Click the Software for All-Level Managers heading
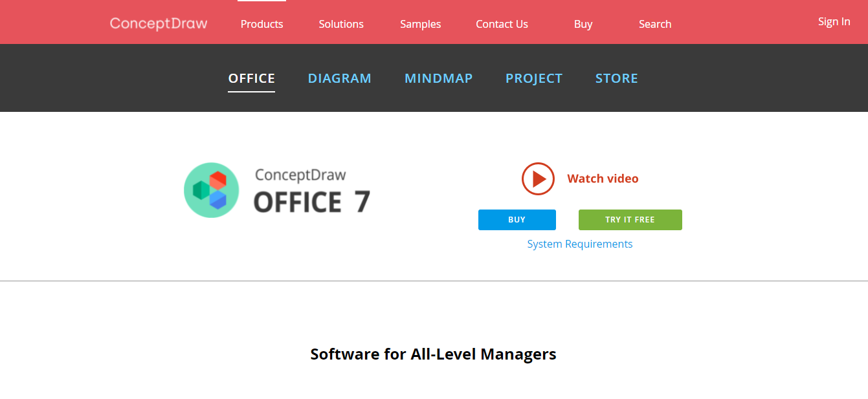868x399 pixels. pyautogui.click(x=433, y=354)
